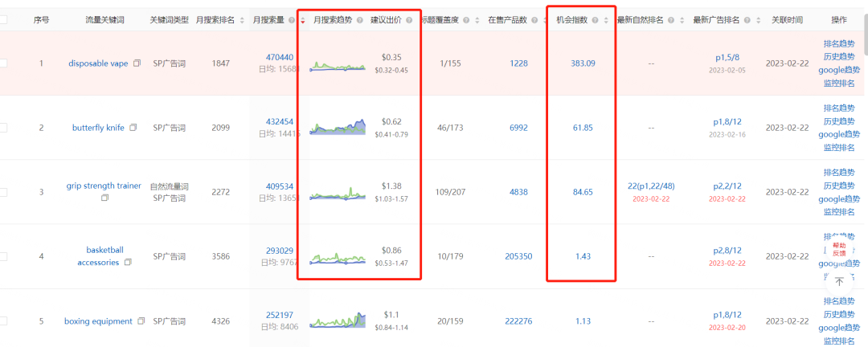Click monthly search volume 432454

click(280, 121)
